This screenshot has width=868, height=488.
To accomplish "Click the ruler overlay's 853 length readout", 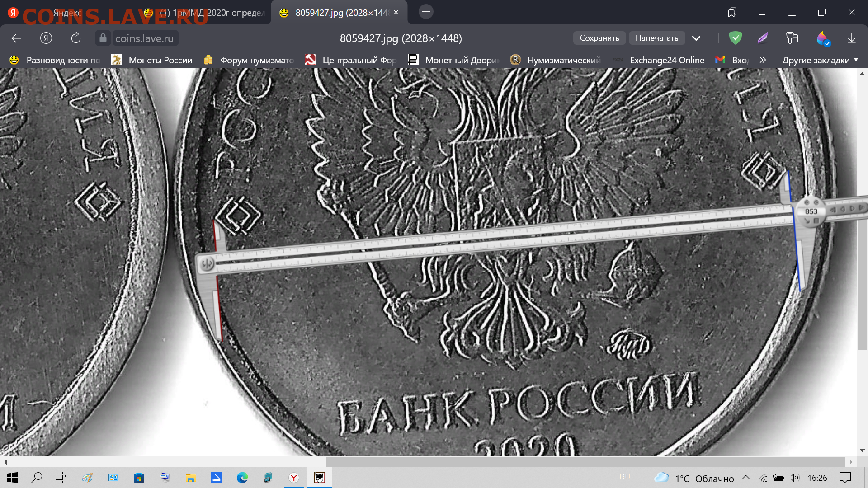I will point(811,211).
